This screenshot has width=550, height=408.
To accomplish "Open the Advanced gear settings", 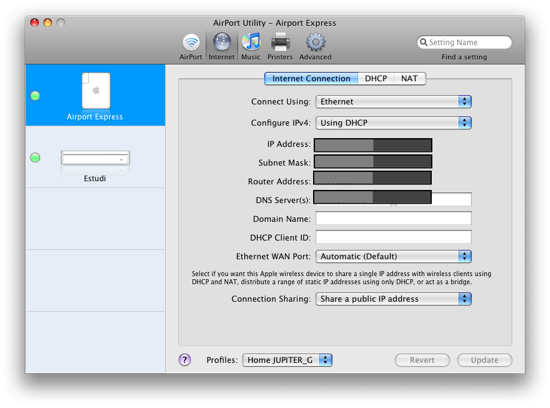I will 315,47.
